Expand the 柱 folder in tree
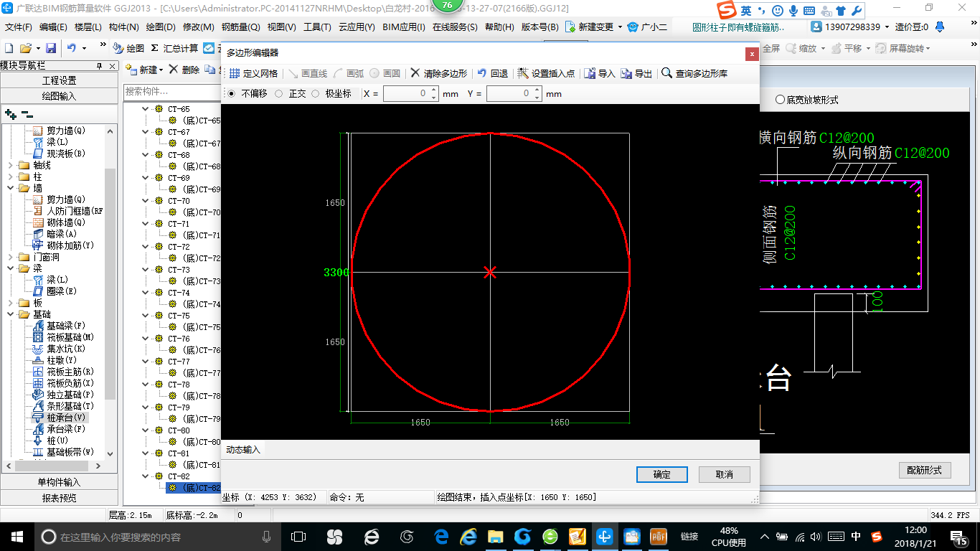Viewport: 980px width, 551px height. (11, 176)
